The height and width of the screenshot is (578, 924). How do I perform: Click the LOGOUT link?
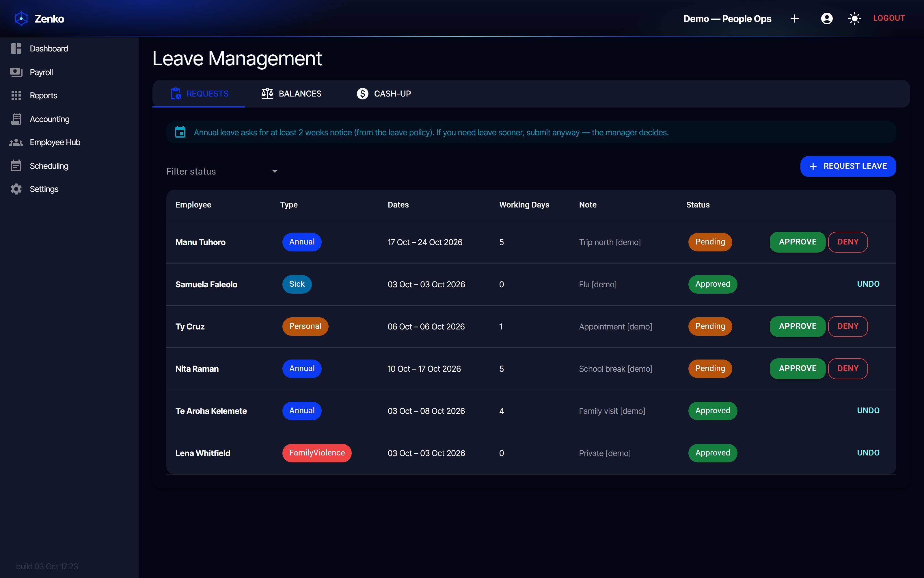pyautogui.click(x=889, y=18)
